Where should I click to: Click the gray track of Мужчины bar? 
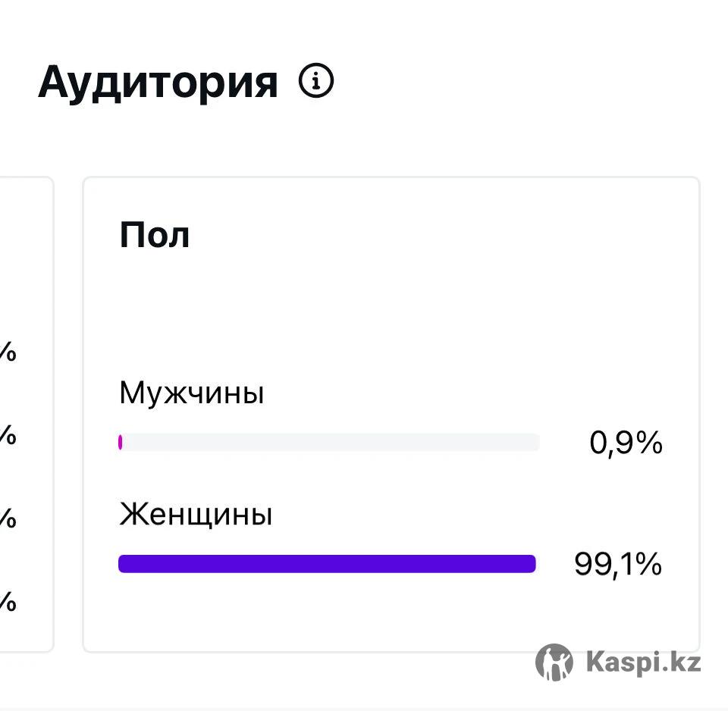tap(330, 443)
